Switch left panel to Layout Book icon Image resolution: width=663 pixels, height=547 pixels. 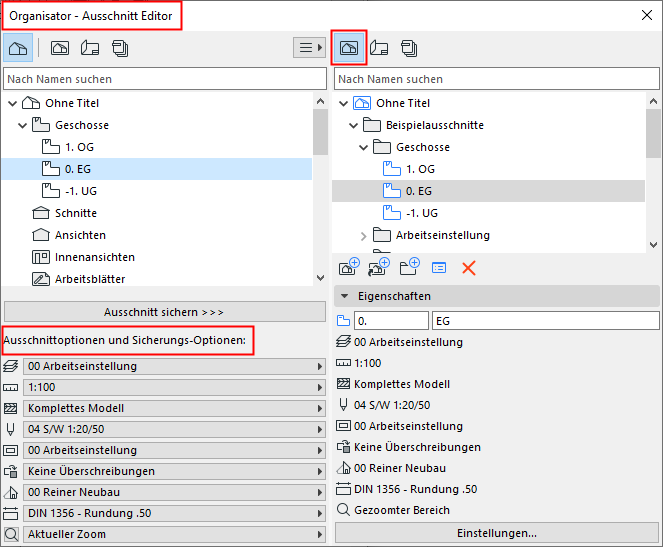(90, 48)
